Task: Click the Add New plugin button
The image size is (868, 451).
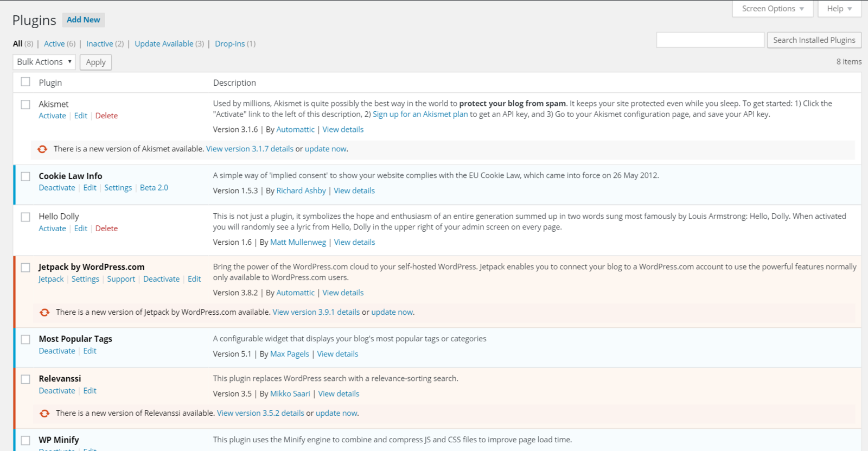Action: click(84, 20)
